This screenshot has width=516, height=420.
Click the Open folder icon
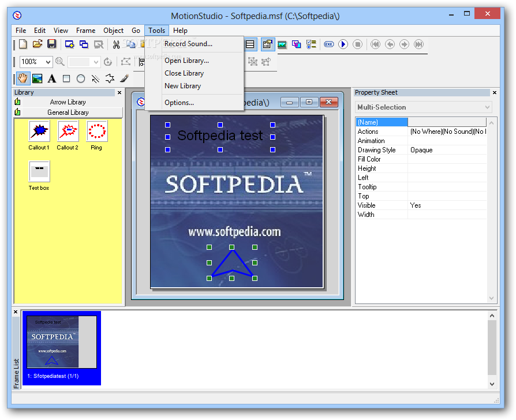37,44
